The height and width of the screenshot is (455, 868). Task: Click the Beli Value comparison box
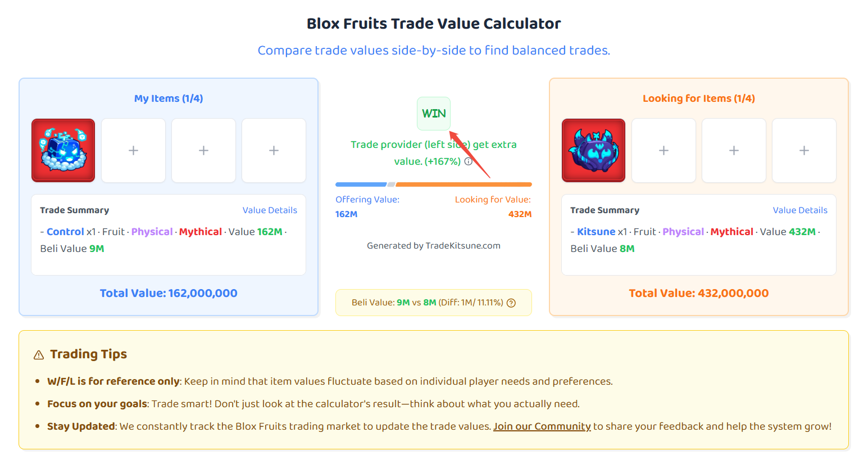[433, 303]
